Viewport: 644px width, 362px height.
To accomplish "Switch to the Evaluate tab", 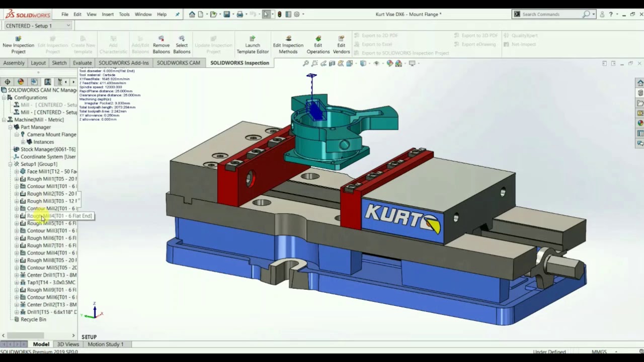I will coord(82,63).
